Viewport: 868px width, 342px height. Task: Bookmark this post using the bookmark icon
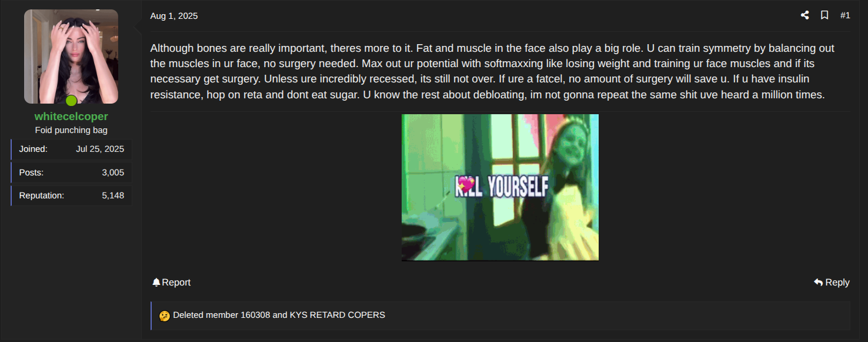click(824, 15)
